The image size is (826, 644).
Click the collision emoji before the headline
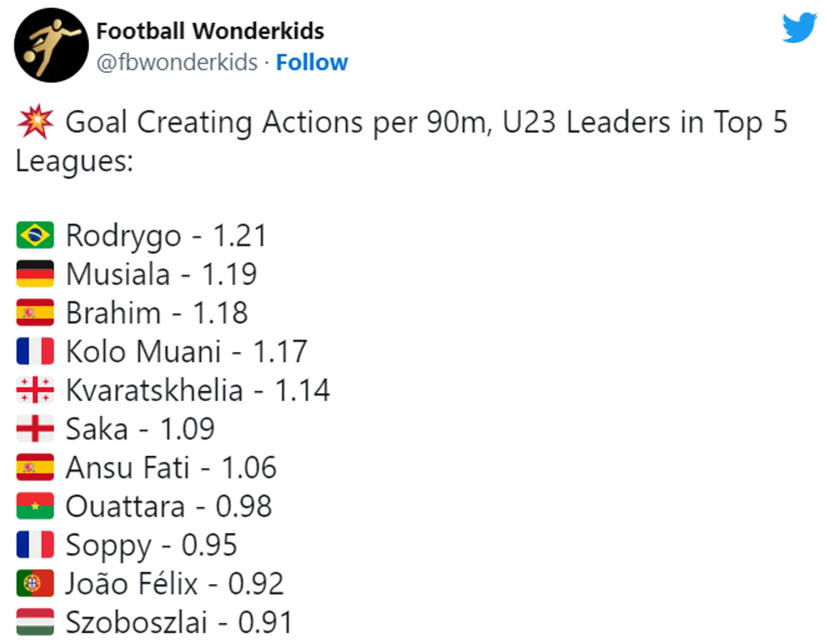35,122
